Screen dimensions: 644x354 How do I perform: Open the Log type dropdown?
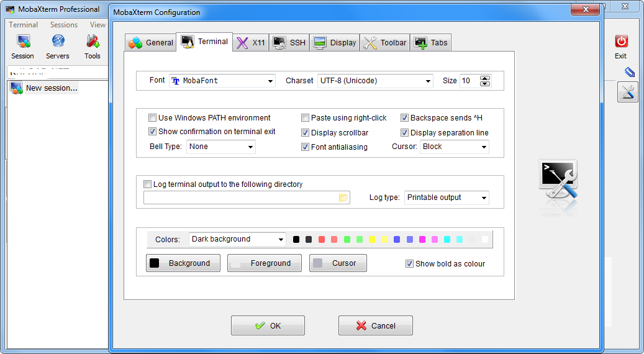coord(447,197)
